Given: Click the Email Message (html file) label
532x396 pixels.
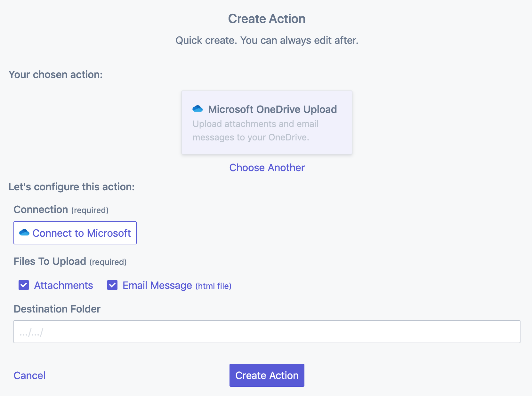Looking at the screenshot, I should click(177, 285).
